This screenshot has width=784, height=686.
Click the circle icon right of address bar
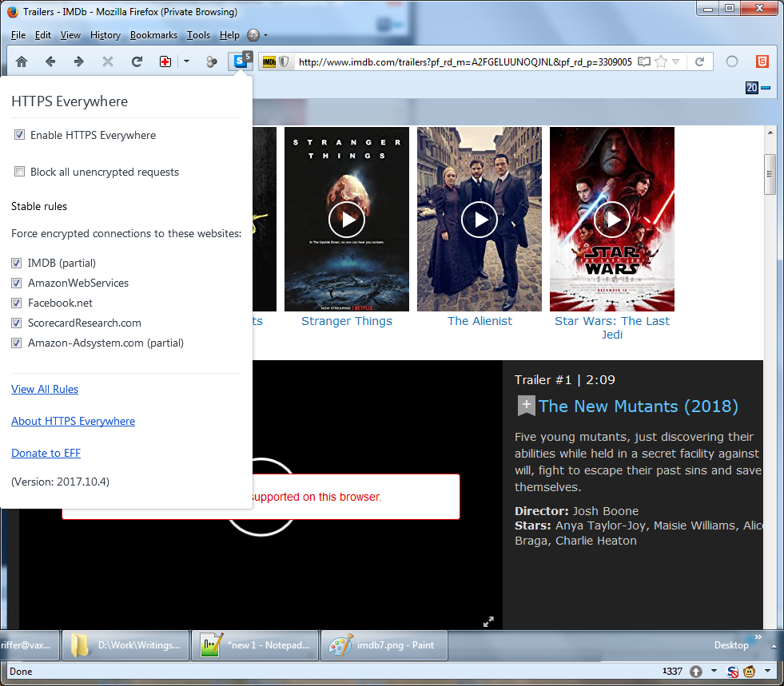(x=732, y=61)
